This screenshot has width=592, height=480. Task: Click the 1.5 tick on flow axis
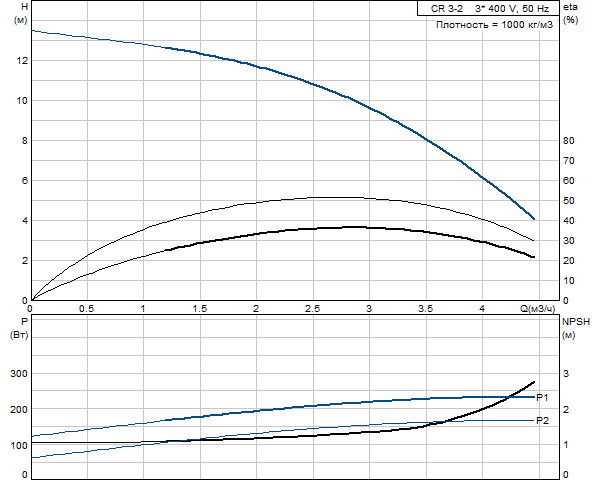coord(200,309)
